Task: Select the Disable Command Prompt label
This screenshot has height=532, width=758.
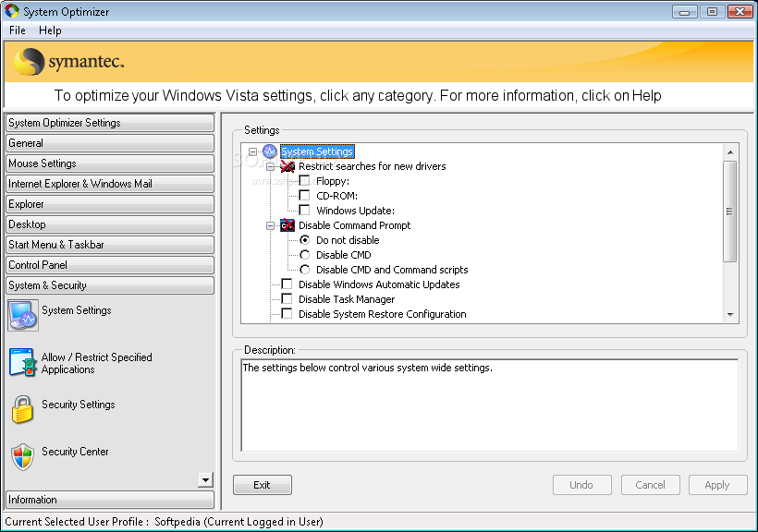Action: [354, 225]
